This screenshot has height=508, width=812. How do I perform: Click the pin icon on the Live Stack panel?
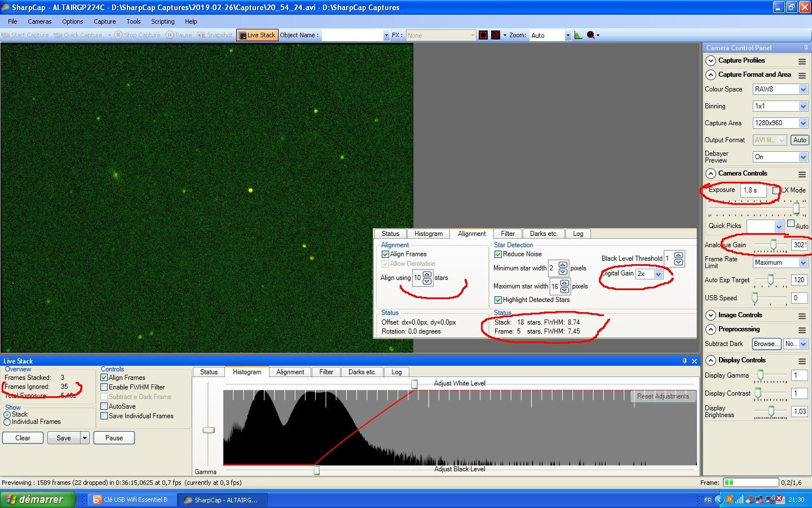(x=685, y=361)
